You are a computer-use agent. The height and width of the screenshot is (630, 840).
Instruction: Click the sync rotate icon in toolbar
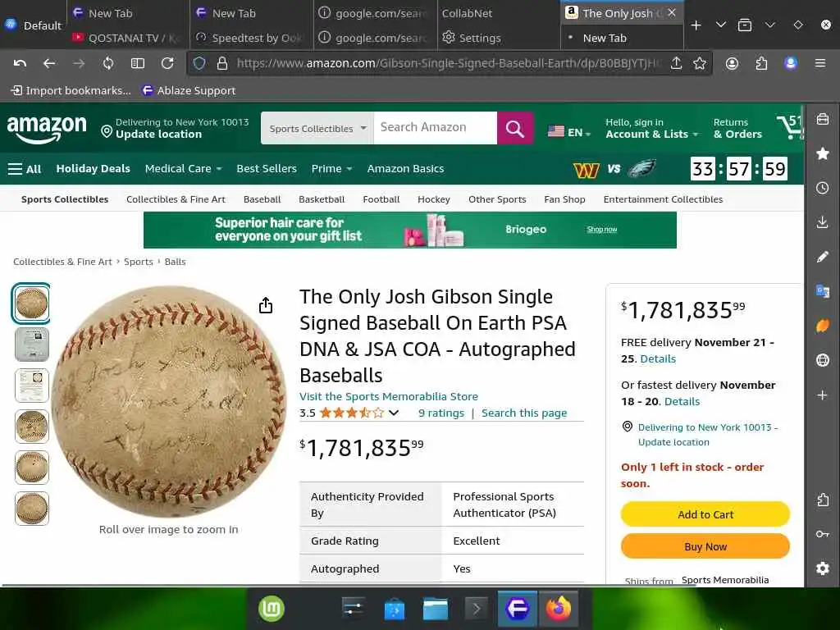pos(108,63)
